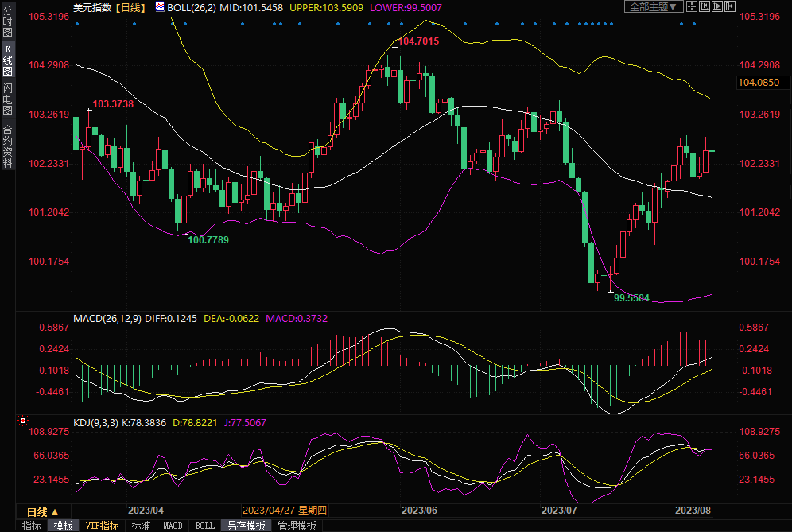Click the interval range measure icon
Image resolution: width=792 pixels, height=532 pixels.
[705, 6]
